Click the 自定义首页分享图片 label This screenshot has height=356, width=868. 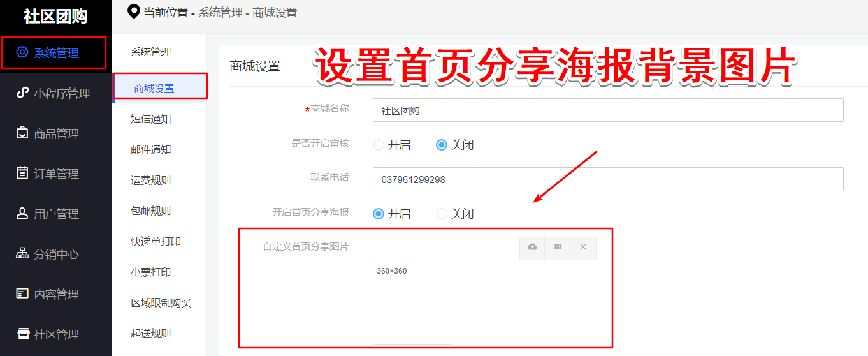tap(306, 246)
